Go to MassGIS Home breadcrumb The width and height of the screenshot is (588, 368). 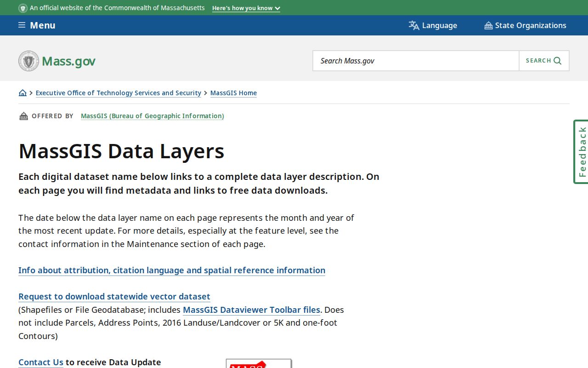[x=233, y=93]
